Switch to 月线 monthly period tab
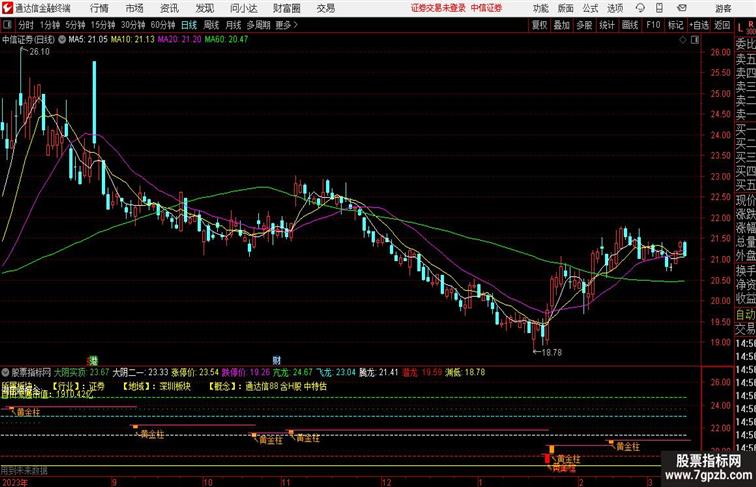The height and width of the screenshot is (487, 756). [x=233, y=25]
